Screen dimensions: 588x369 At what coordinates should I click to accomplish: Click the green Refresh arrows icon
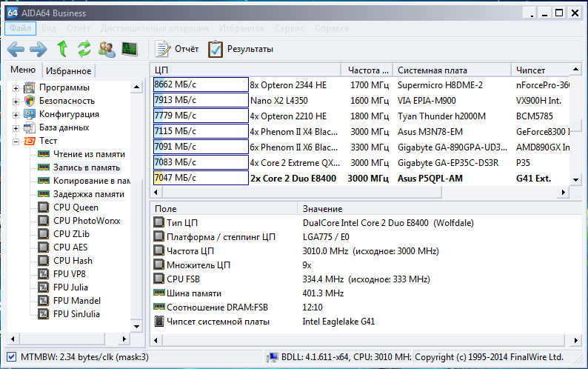[84, 49]
